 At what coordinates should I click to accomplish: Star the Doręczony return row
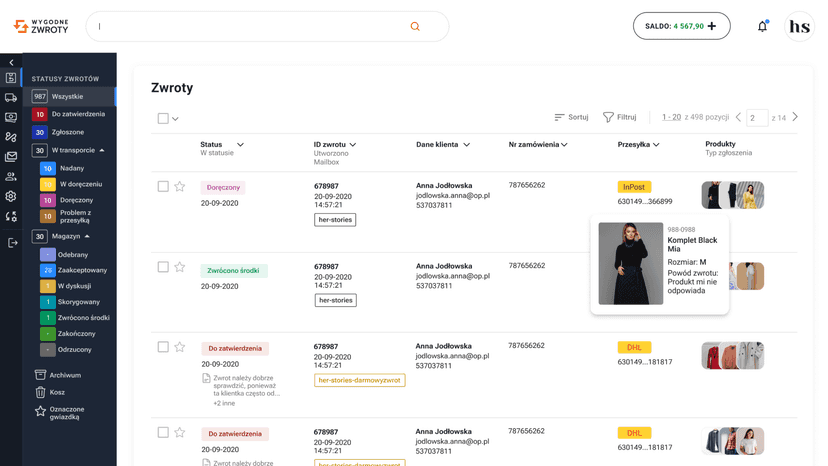(180, 187)
